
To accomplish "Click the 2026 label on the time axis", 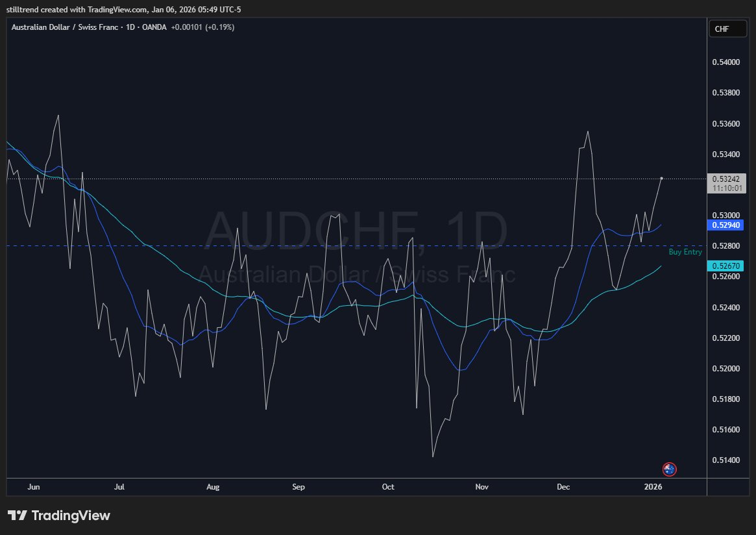I will [652, 486].
